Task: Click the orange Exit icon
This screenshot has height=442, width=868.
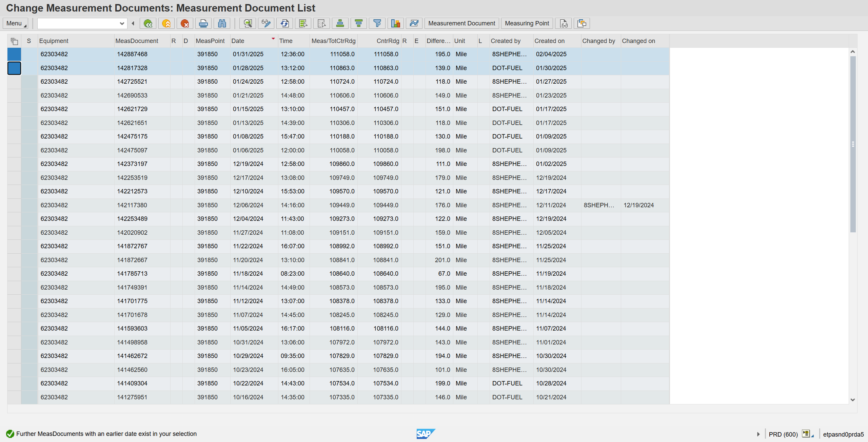Action: click(x=166, y=23)
